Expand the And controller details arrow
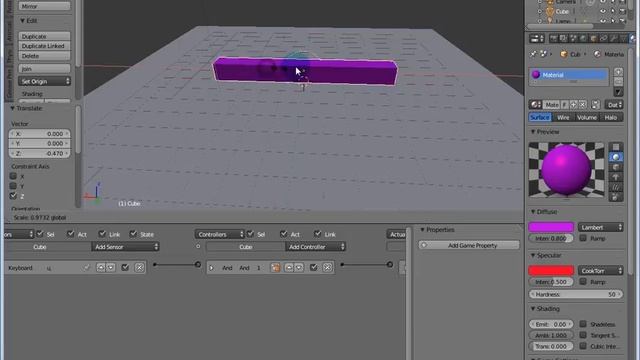 tap(211, 268)
